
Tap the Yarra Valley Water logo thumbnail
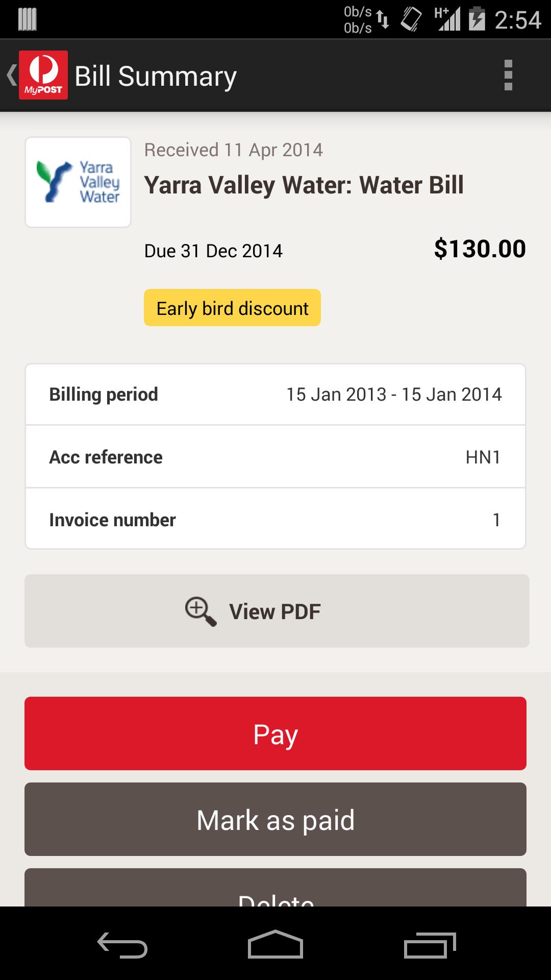[78, 182]
